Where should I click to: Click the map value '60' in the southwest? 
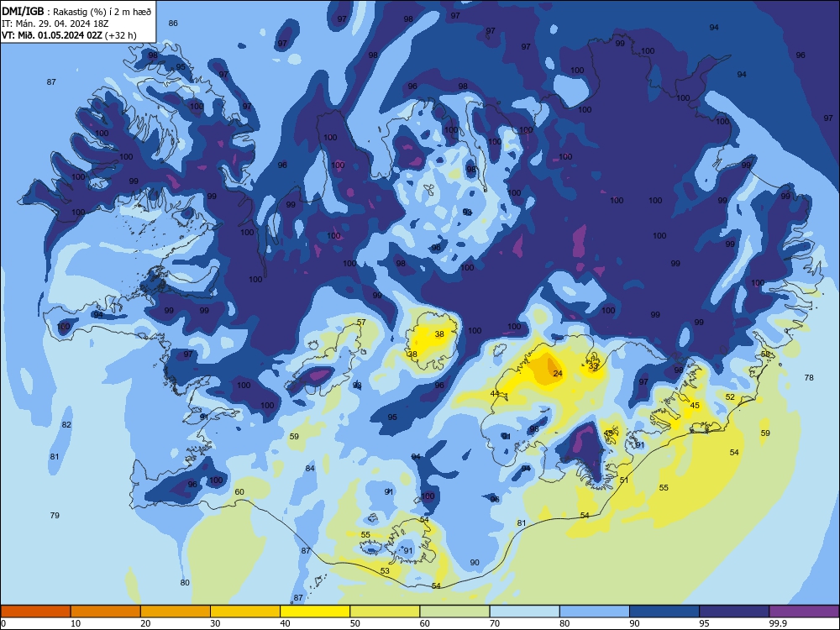[x=239, y=491]
